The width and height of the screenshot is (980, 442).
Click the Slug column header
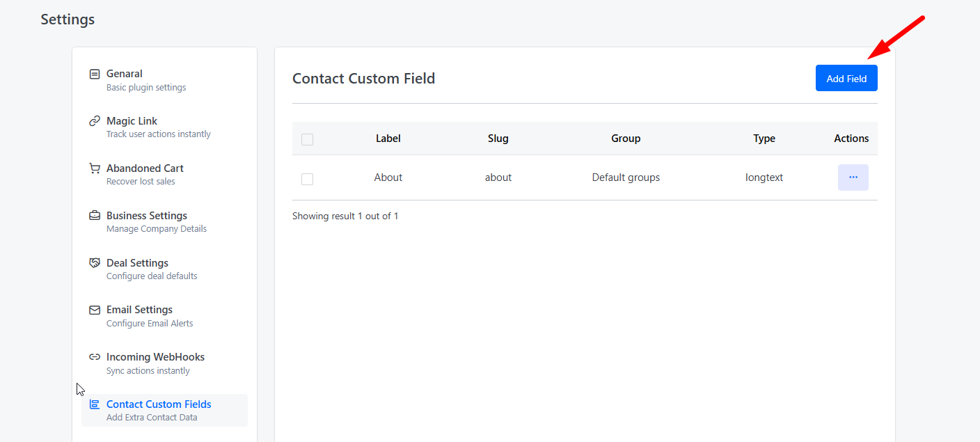tap(498, 139)
